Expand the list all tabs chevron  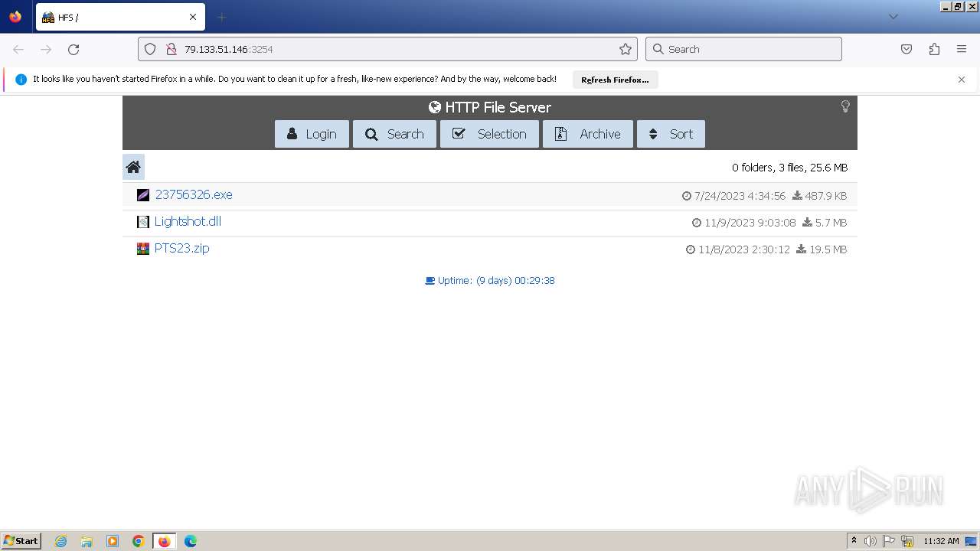pos(893,17)
